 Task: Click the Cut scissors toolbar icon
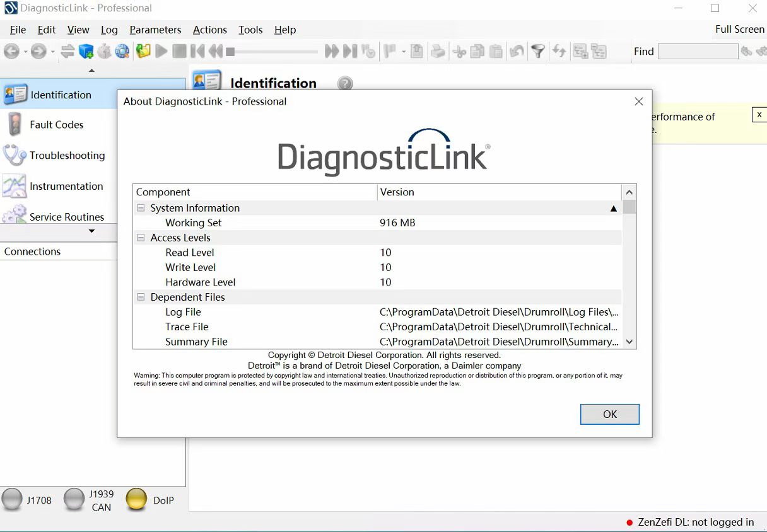[459, 52]
